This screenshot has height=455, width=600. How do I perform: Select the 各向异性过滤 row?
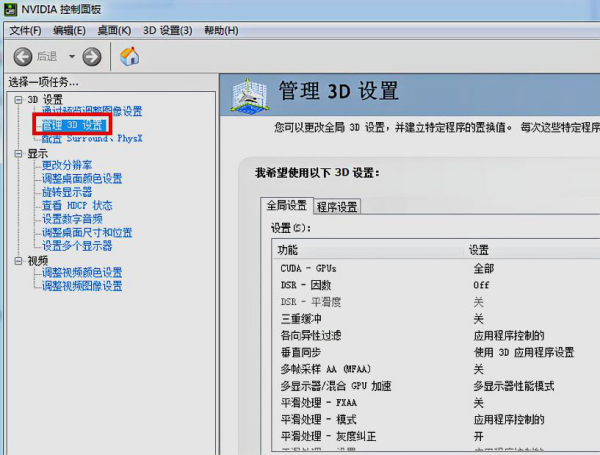click(x=436, y=336)
